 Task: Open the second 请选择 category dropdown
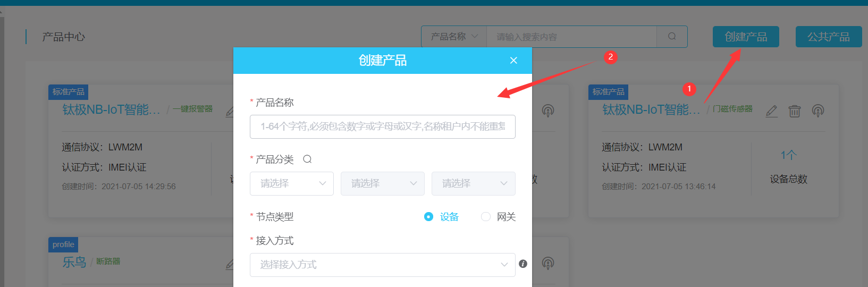pos(383,183)
